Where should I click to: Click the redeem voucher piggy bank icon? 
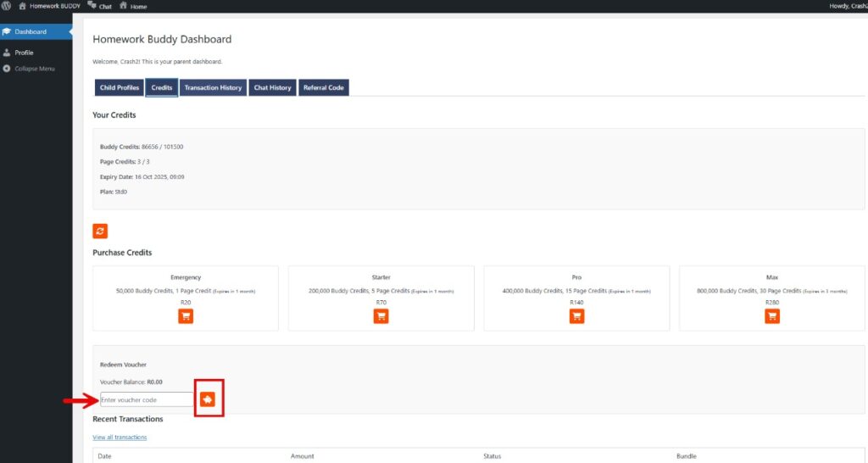208,399
